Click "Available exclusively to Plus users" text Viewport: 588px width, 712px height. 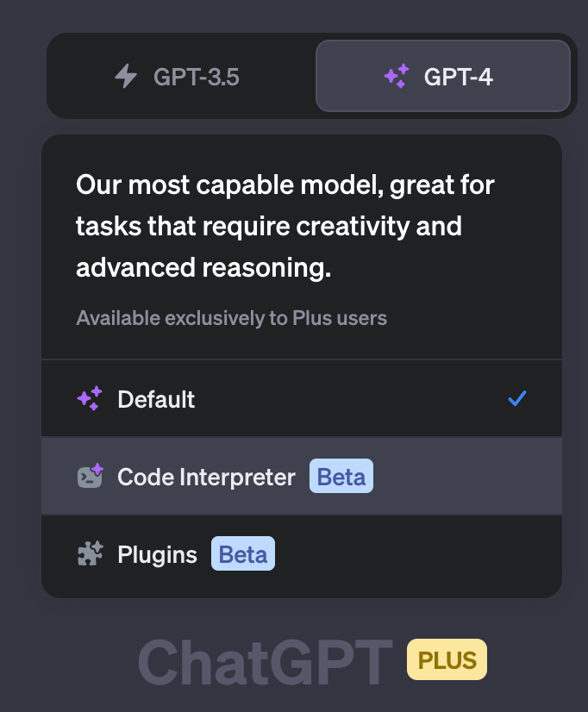232,318
